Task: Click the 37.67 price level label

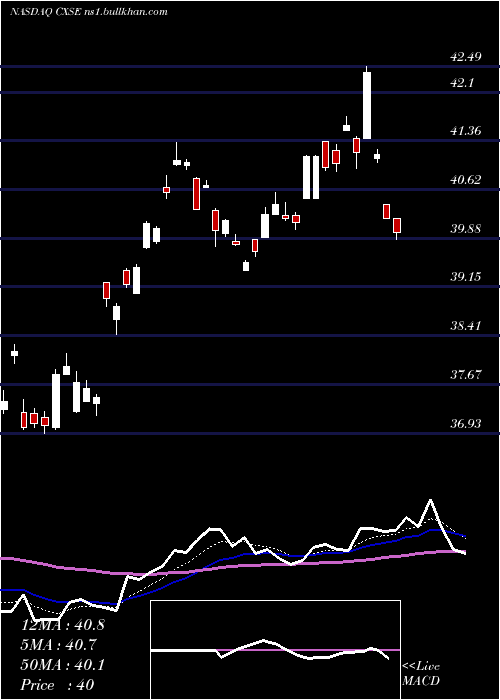Action: (x=466, y=375)
